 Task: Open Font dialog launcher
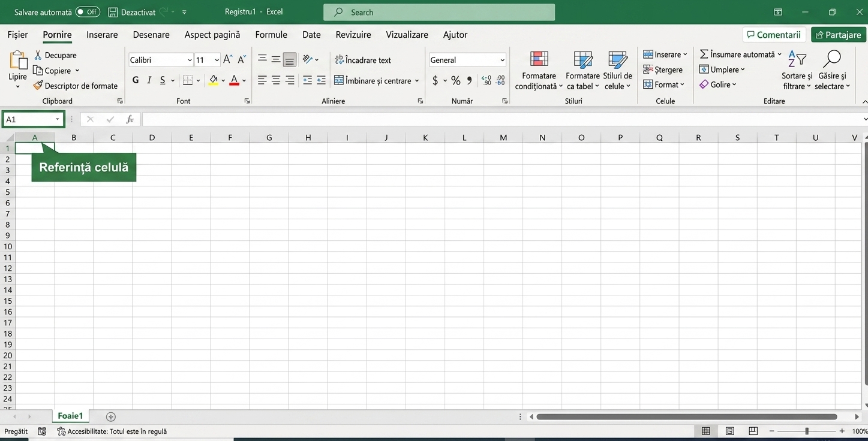point(247,101)
